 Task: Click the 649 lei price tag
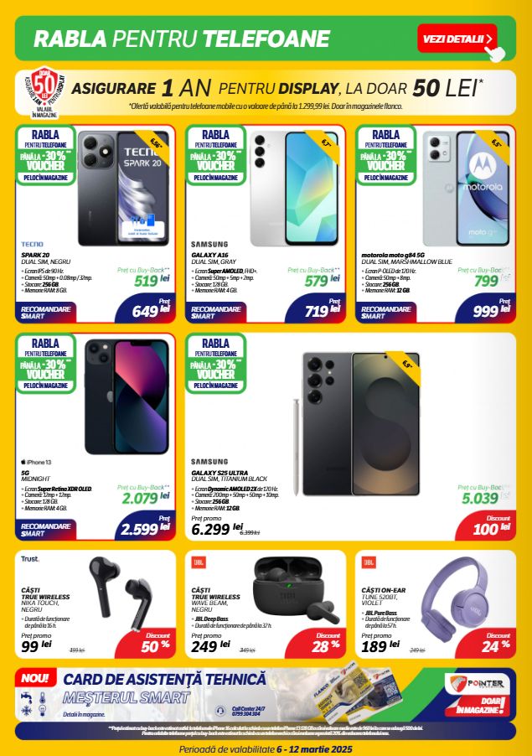(147, 308)
